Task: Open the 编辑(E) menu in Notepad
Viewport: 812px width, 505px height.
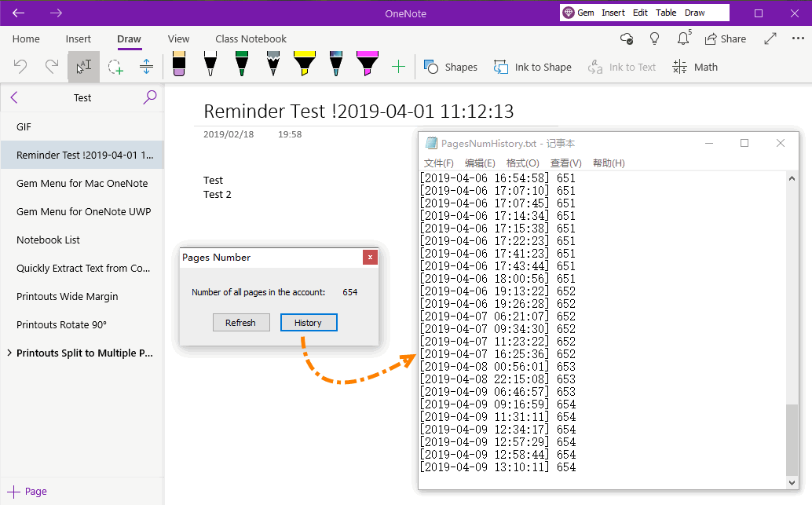Action: tap(480, 163)
